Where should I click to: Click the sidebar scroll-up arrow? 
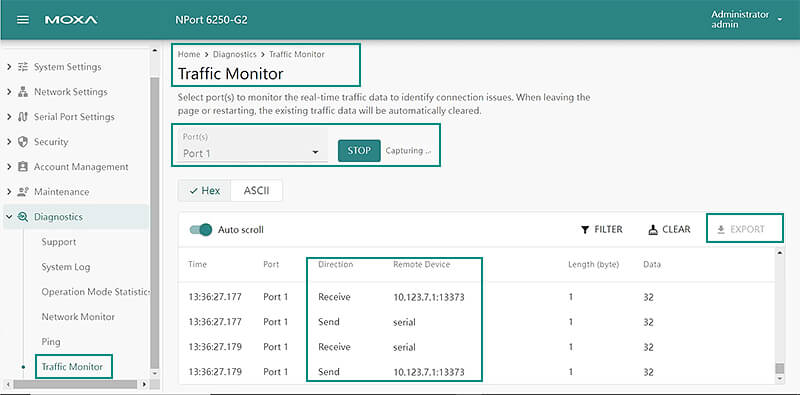tap(155, 50)
